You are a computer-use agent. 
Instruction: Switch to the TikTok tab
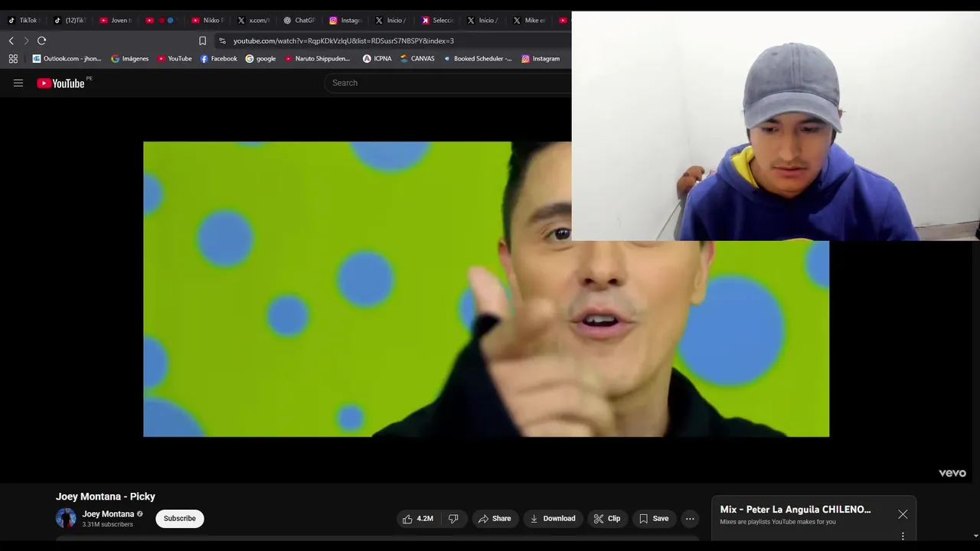(x=23, y=21)
